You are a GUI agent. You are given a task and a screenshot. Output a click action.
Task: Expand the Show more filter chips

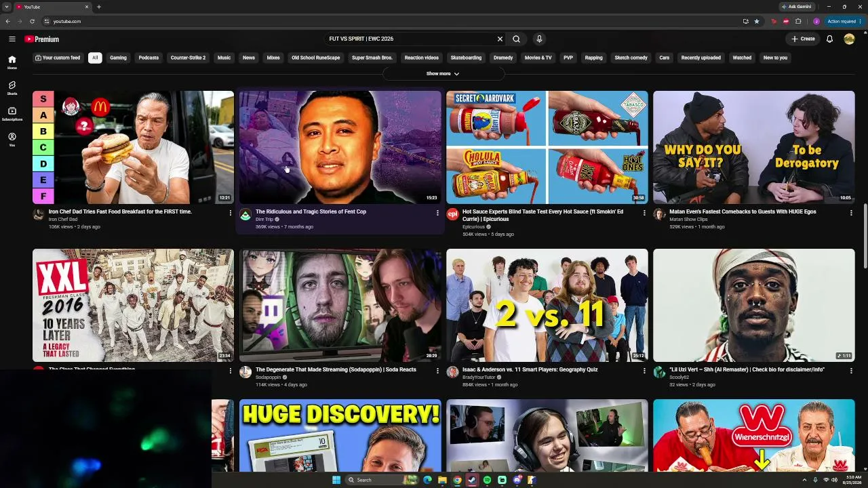[443, 73]
